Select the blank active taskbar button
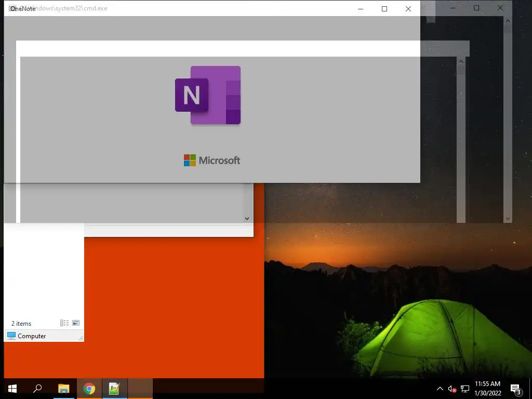Image resolution: width=532 pixels, height=399 pixels. coord(140,389)
